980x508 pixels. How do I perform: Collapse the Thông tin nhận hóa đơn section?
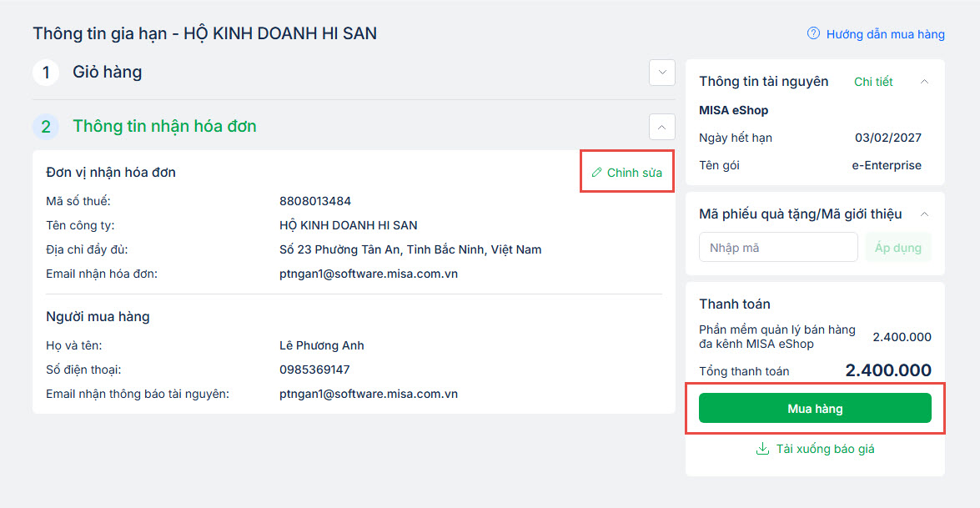click(661, 127)
